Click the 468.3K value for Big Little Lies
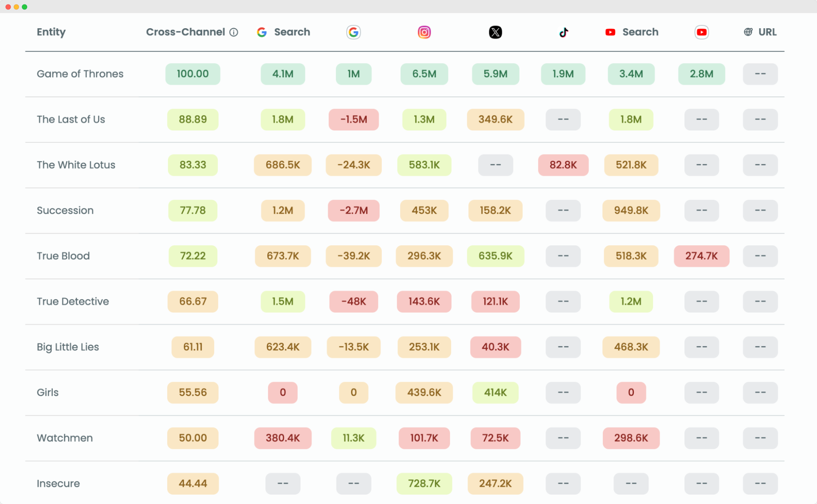 (x=631, y=347)
